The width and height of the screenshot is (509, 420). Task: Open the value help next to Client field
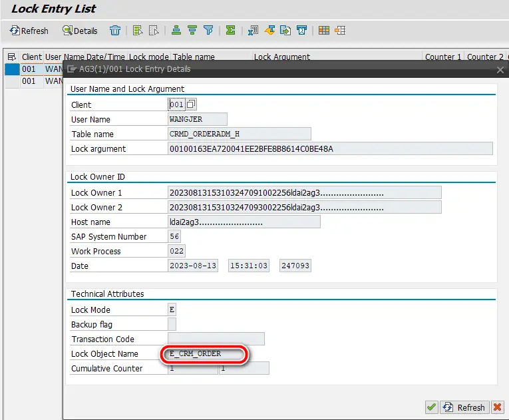pos(191,105)
